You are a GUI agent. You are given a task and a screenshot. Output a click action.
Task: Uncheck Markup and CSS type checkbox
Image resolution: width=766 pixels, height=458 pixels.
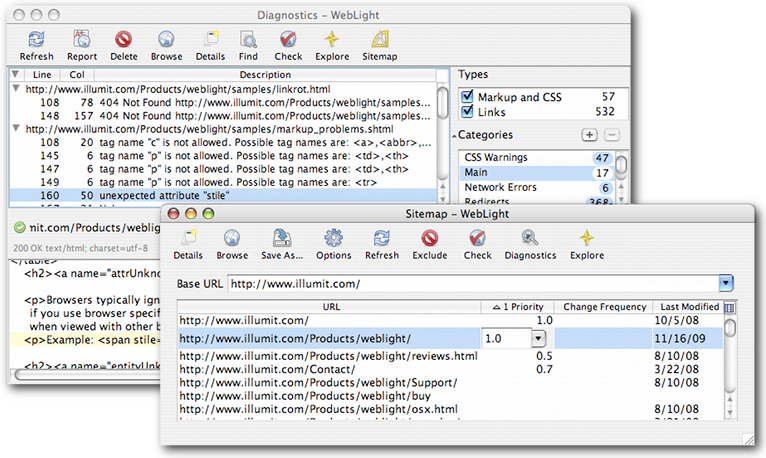[468, 96]
